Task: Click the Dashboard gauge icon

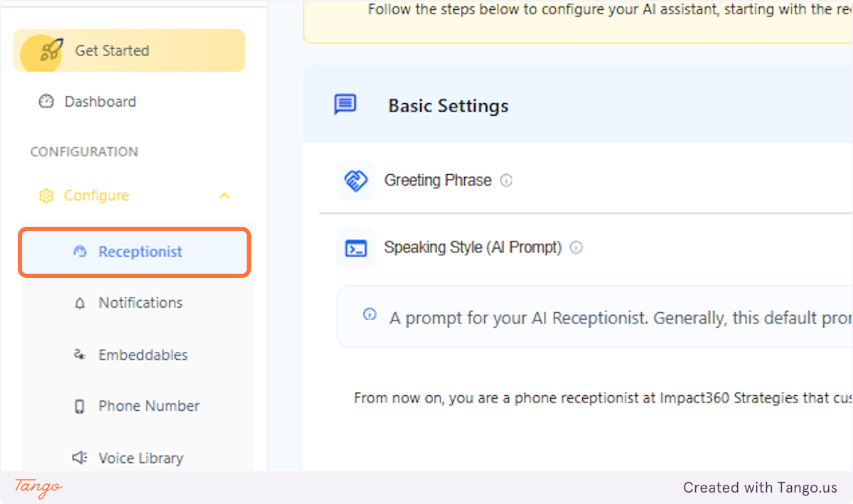Action: point(45,102)
